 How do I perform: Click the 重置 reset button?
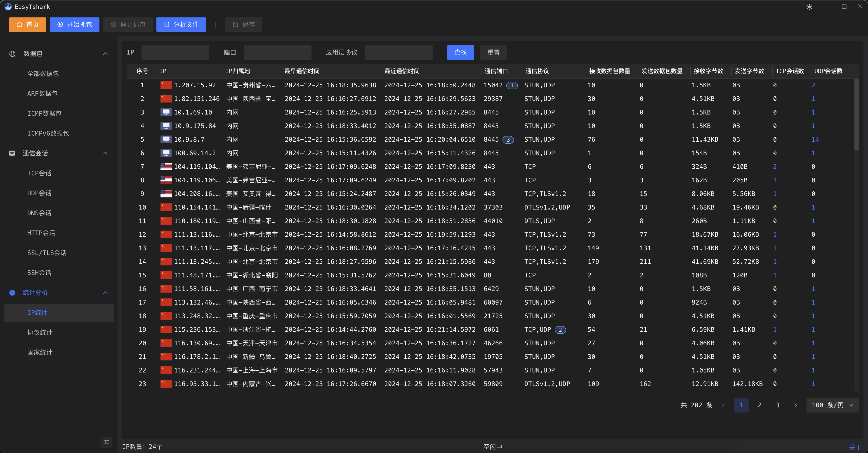[x=493, y=52]
